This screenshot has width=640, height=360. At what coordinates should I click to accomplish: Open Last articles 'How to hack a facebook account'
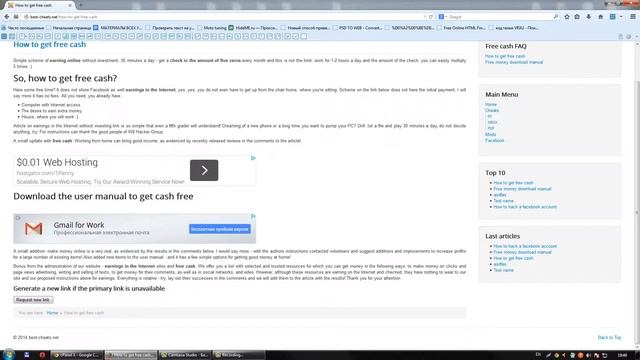click(524, 246)
